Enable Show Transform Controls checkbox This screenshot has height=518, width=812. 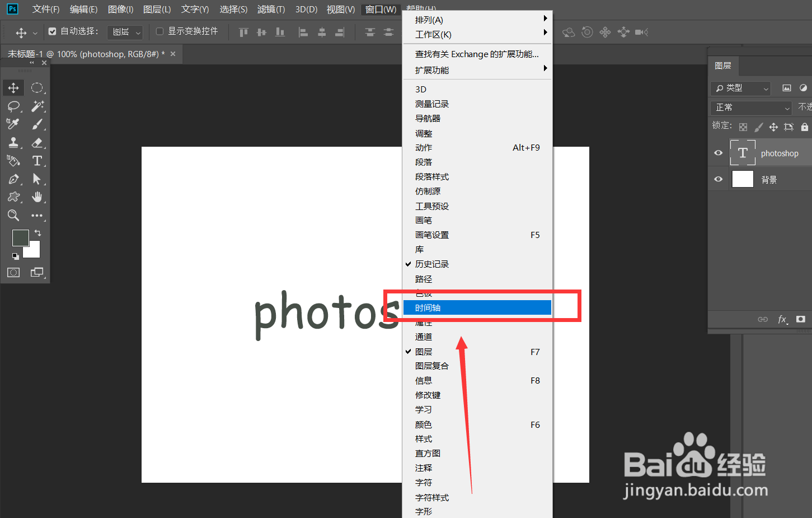159,31
